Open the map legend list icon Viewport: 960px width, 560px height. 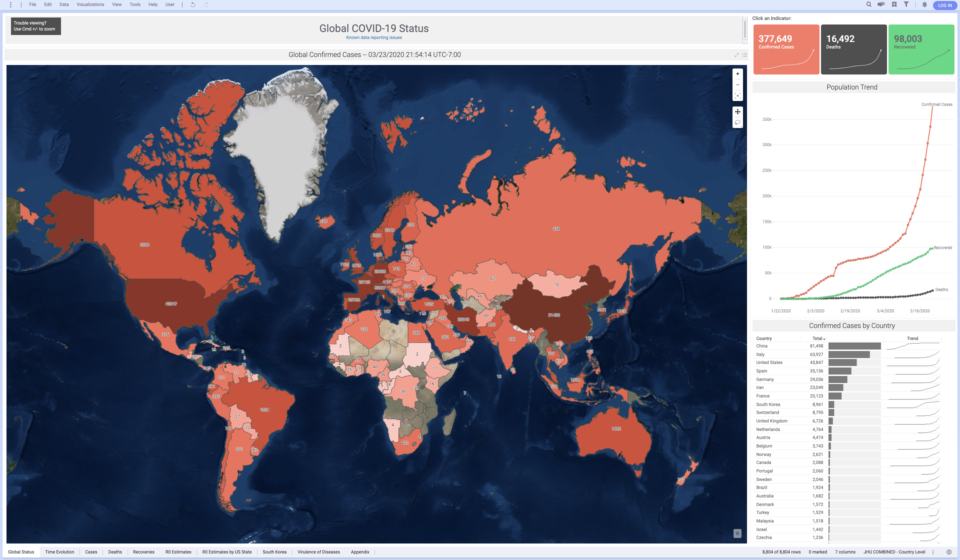click(x=744, y=55)
